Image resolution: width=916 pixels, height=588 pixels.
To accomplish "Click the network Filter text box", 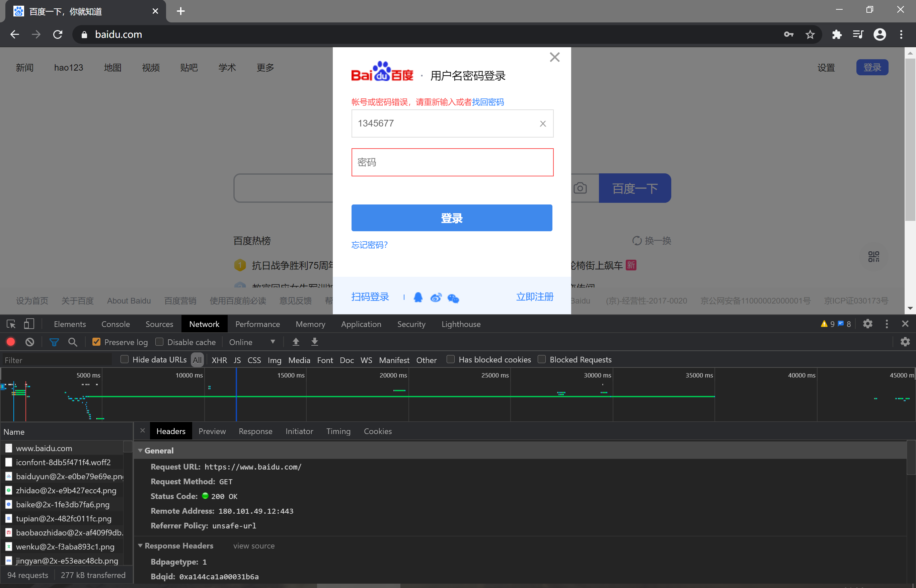I will [x=57, y=360].
